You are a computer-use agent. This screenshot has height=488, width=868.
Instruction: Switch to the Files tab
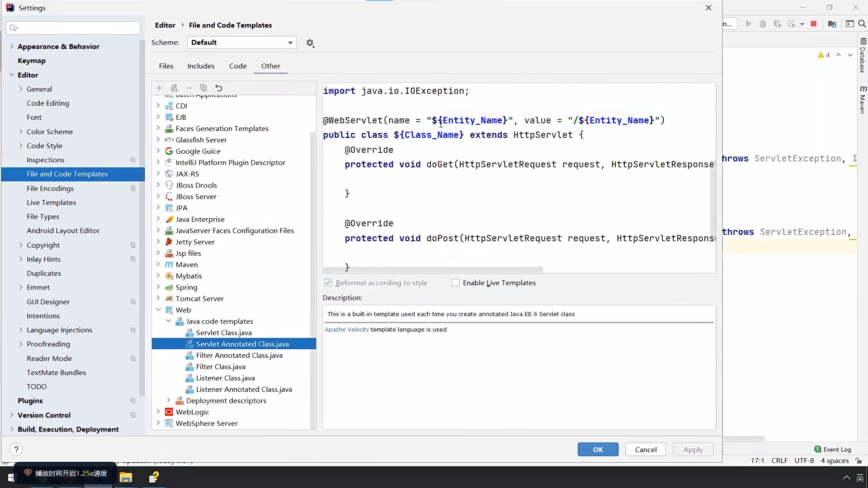[166, 66]
